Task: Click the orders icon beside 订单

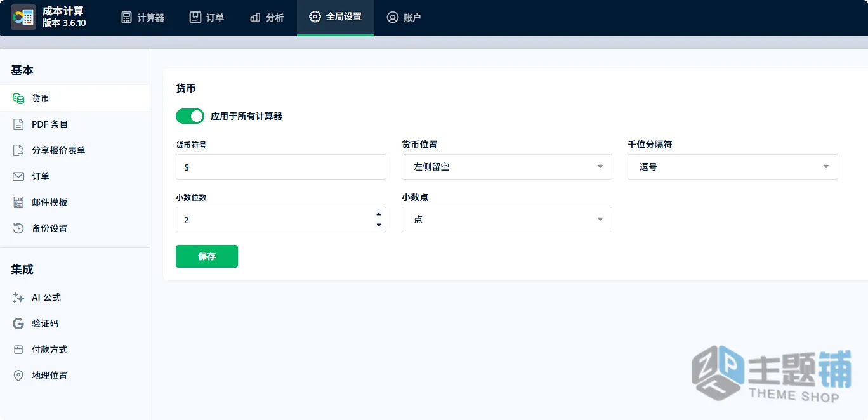Action: 195,17
